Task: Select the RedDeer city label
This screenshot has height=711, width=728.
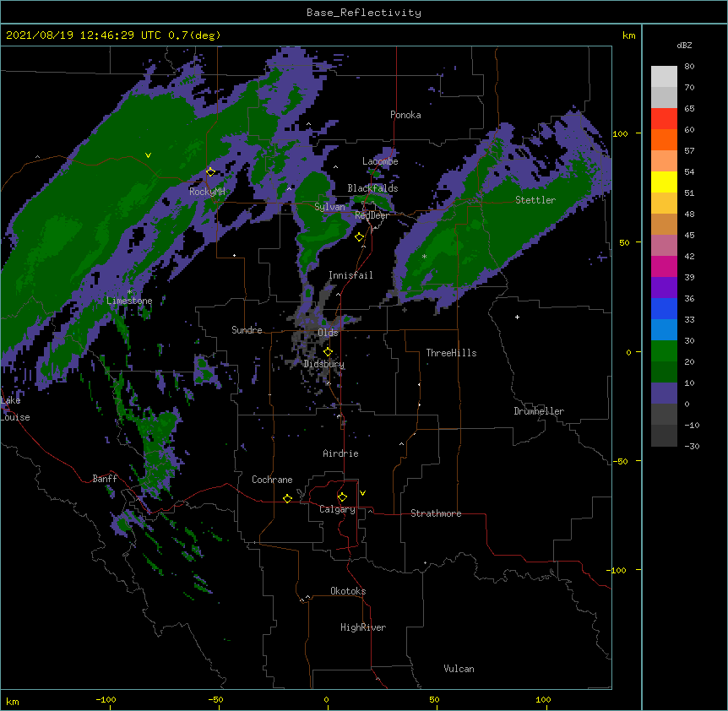Action: (x=372, y=215)
